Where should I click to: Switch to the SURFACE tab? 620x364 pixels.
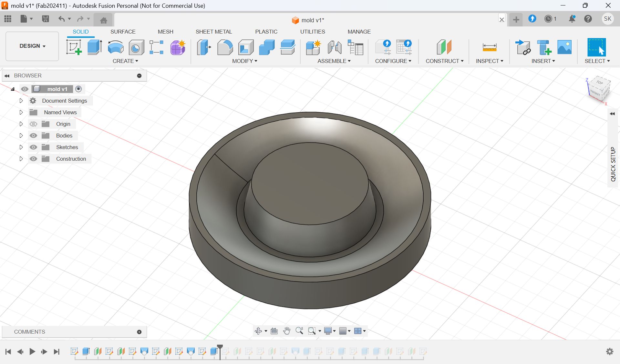pyautogui.click(x=123, y=32)
